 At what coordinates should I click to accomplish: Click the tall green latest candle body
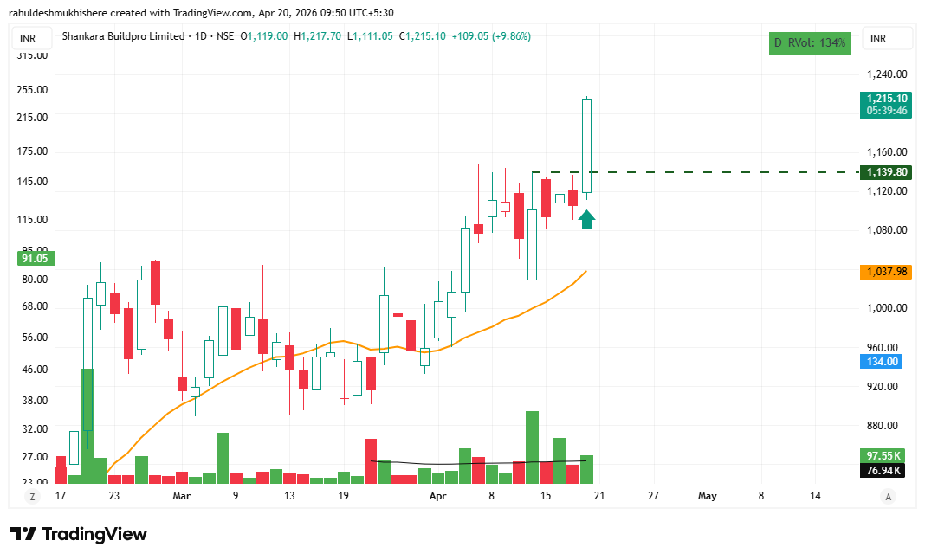tap(586, 145)
